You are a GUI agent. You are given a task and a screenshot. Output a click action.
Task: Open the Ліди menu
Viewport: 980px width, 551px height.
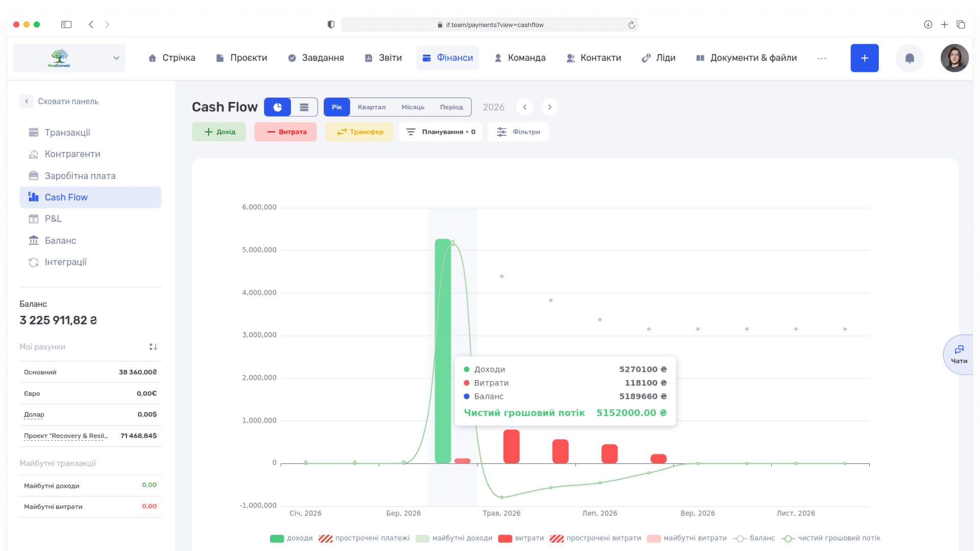tap(658, 58)
